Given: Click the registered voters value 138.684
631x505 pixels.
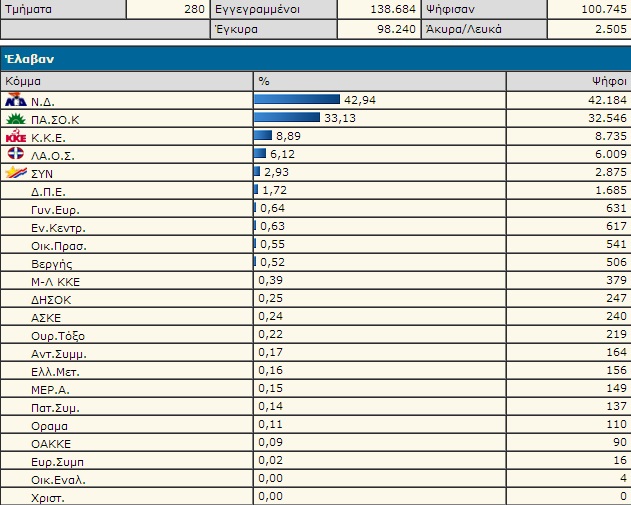Looking at the screenshot, I should point(393,9).
